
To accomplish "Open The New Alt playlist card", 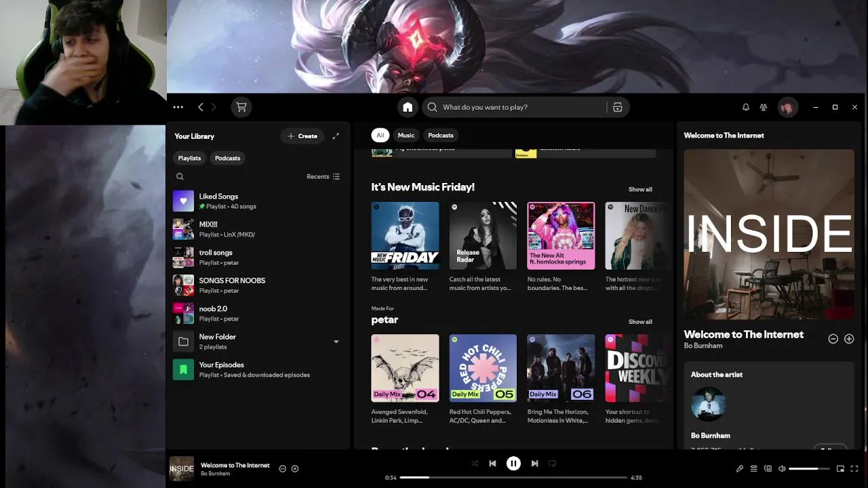I will coord(561,247).
